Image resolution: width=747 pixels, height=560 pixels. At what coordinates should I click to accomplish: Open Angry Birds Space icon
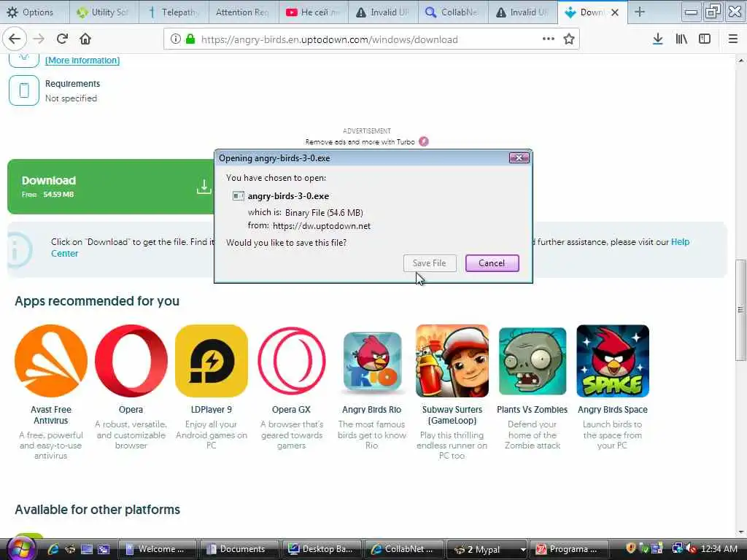(613, 361)
